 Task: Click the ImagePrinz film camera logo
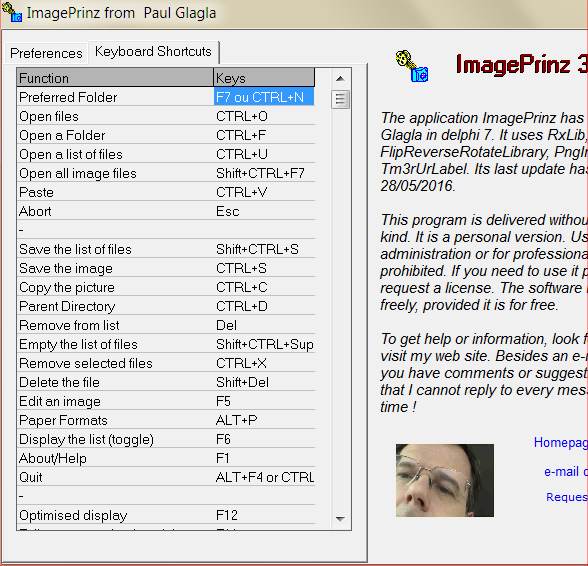click(x=412, y=66)
